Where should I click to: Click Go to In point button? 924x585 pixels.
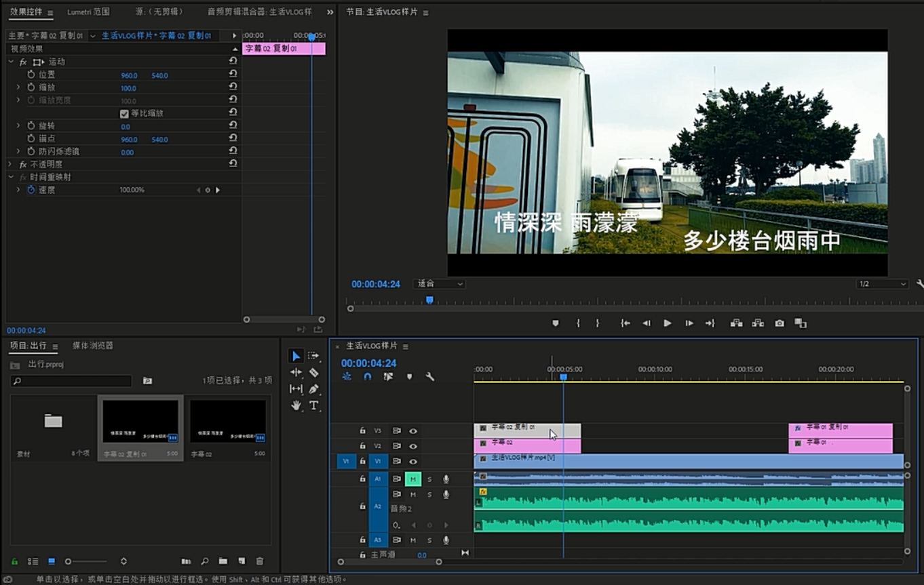tap(625, 323)
